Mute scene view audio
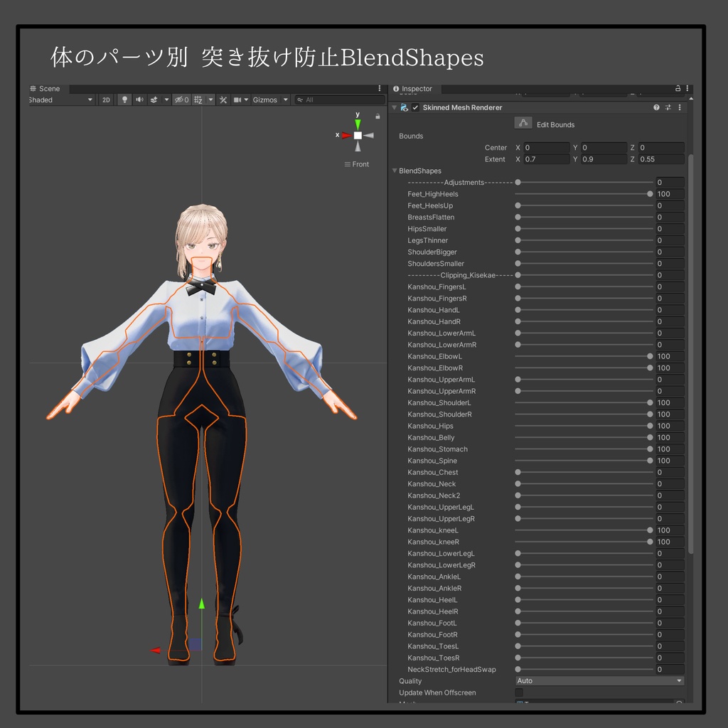728x728 pixels. pyautogui.click(x=139, y=100)
